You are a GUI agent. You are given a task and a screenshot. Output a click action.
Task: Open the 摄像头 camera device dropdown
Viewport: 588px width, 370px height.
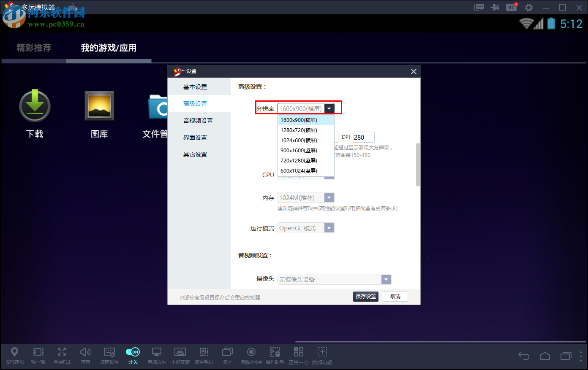(x=334, y=279)
